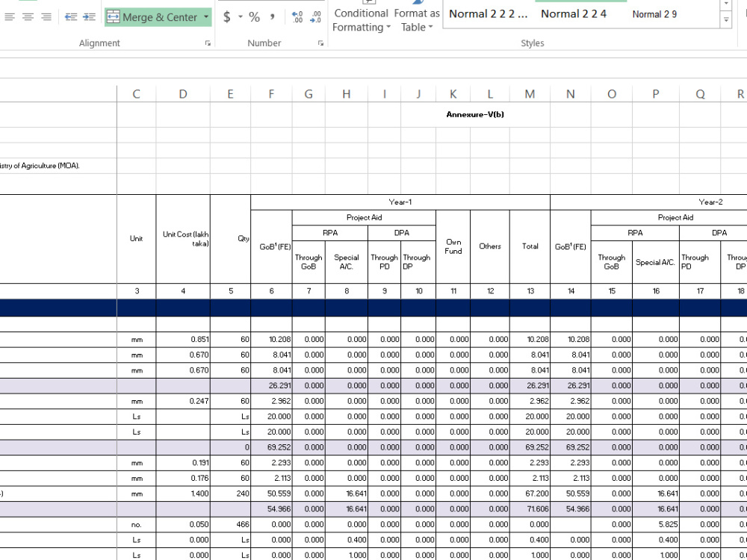Select the Qty header cell

click(230, 239)
